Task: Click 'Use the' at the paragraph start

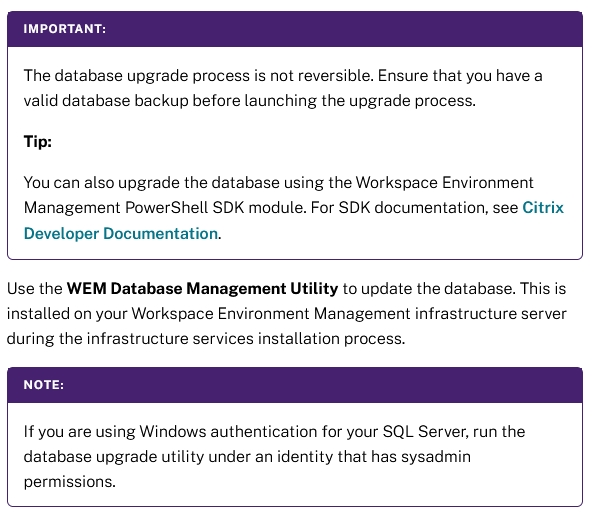Action: [x=34, y=289]
